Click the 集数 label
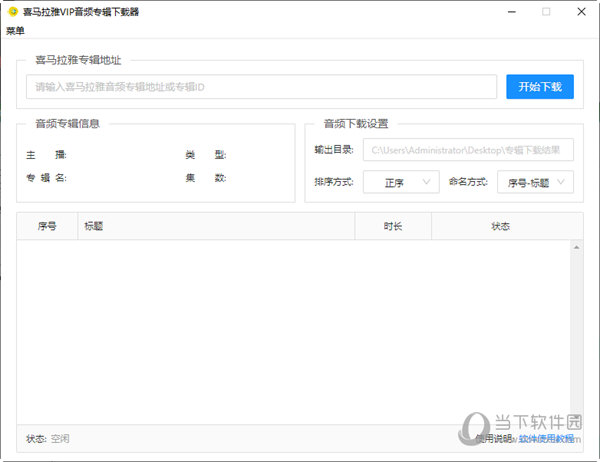The height and width of the screenshot is (462, 600). click(x=206, y=178)
